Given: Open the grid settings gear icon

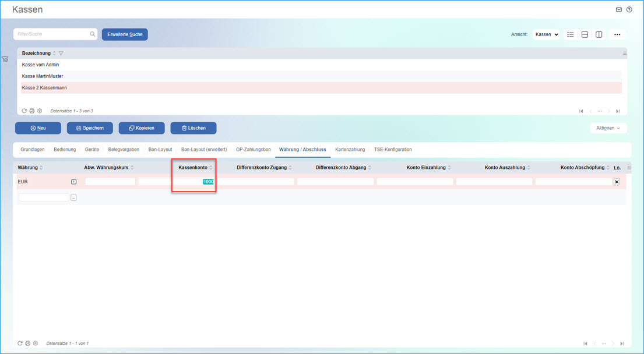Looking at the screenshot, I should point(39,111).
